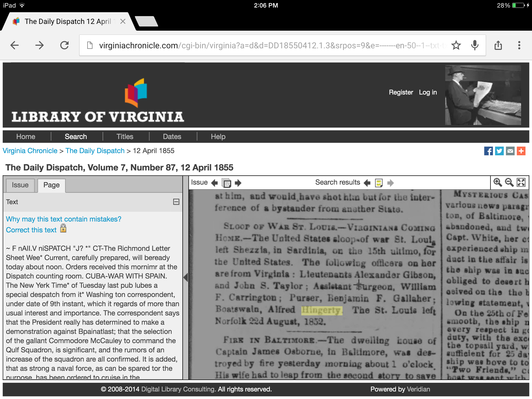Go to next issue arrow
Viewport: 532px width, 399px height.
pyautogui.click(x=238, y=183)
